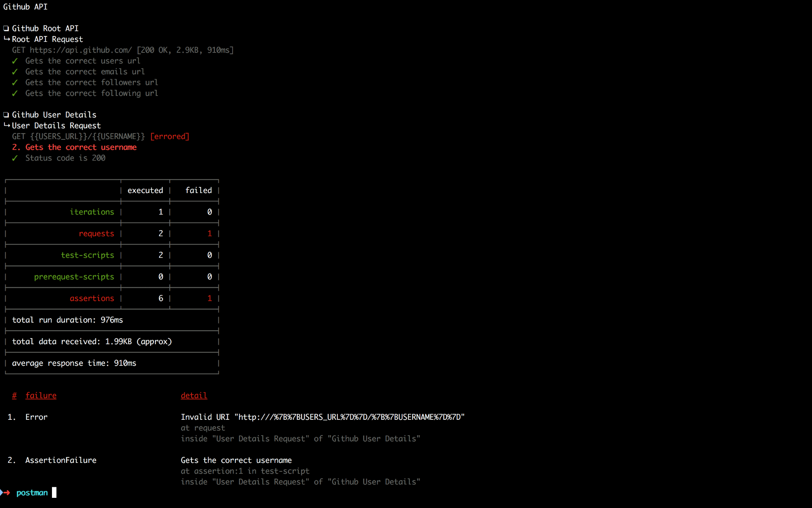Click the "Error" failure type entry
The width and height of the screenshot is (812, 508).
click(x=36, y=417)
